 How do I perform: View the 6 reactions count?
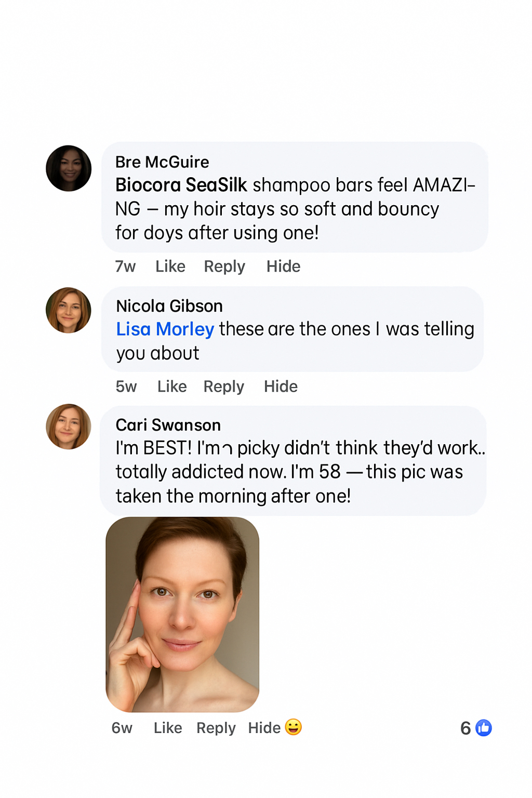465,728
